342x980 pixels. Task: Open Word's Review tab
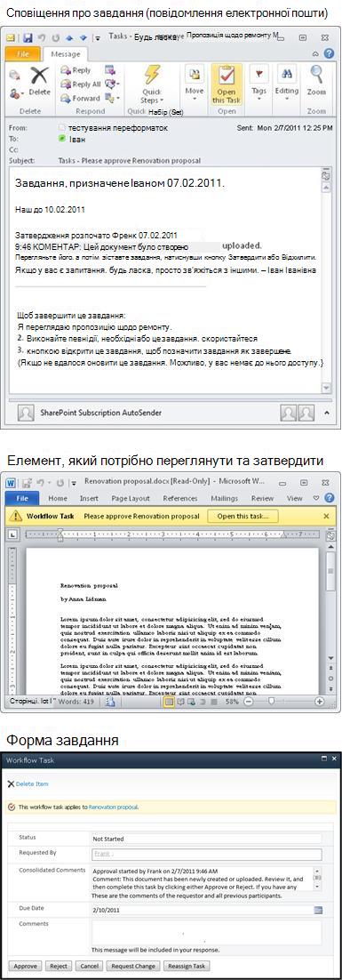[x=262, y=499]
